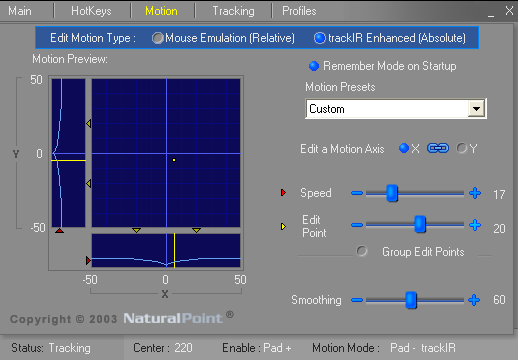Select the Motion tab

tap(161, 11)
